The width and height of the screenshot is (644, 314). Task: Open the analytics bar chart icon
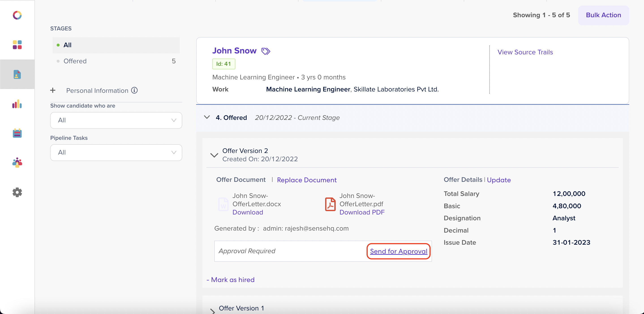(17, 104)
